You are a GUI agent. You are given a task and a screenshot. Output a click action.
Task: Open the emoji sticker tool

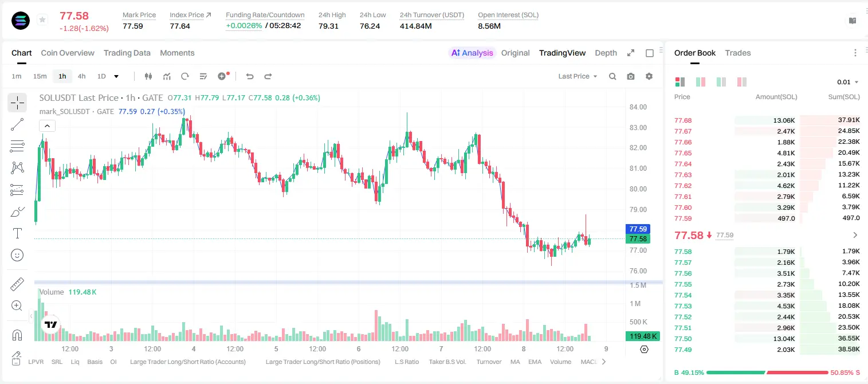17,255
